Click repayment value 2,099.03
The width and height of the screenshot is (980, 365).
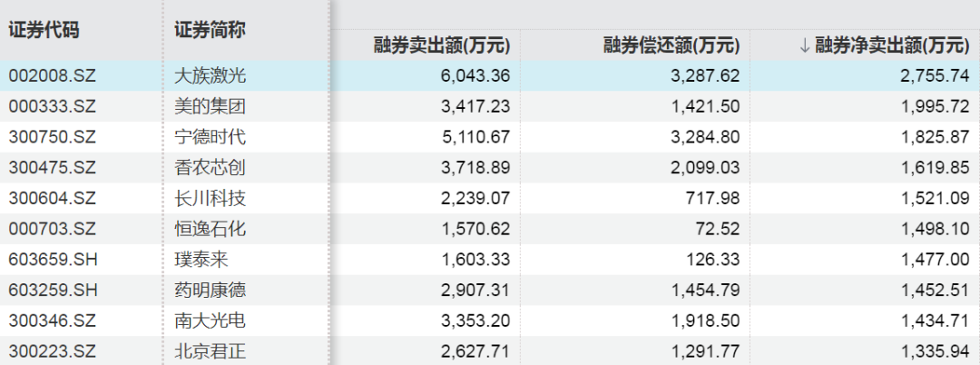pyautogui.click(x=705, y=168)
